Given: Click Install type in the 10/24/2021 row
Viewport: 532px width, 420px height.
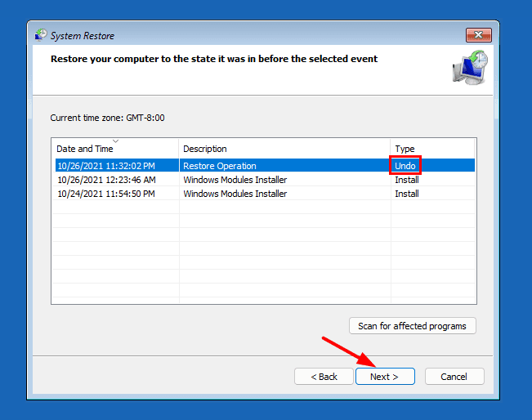Looking at the screenshot, I should pos(406,194).
